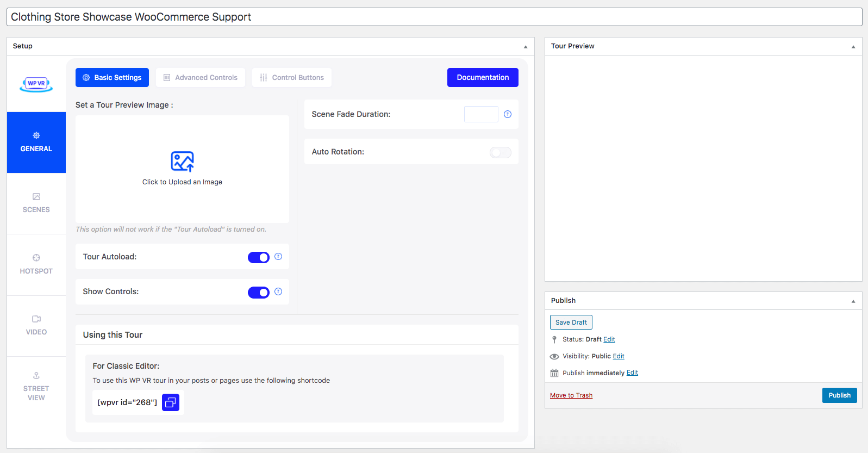Click the image upload icon

pos(182,162)
